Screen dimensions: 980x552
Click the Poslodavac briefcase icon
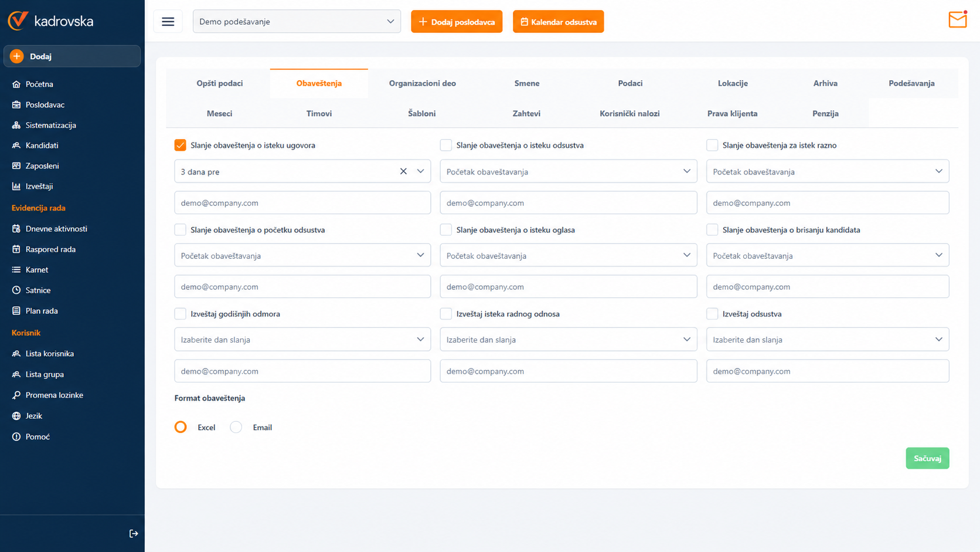[16, 104]
